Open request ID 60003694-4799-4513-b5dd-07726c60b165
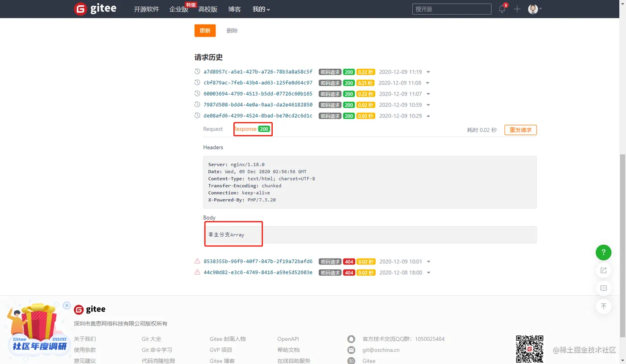Viewport: 626px width, 364px height. pos(258,94)
